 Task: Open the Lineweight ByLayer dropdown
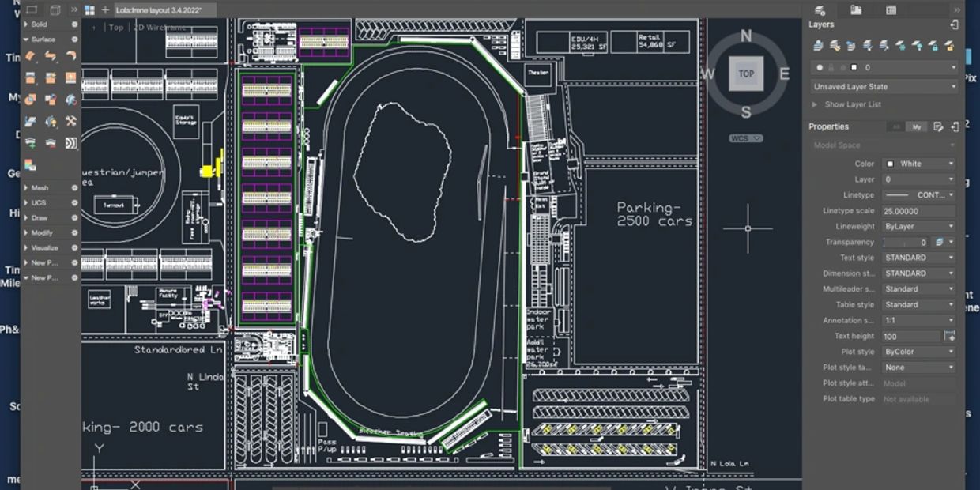[920, 227]
